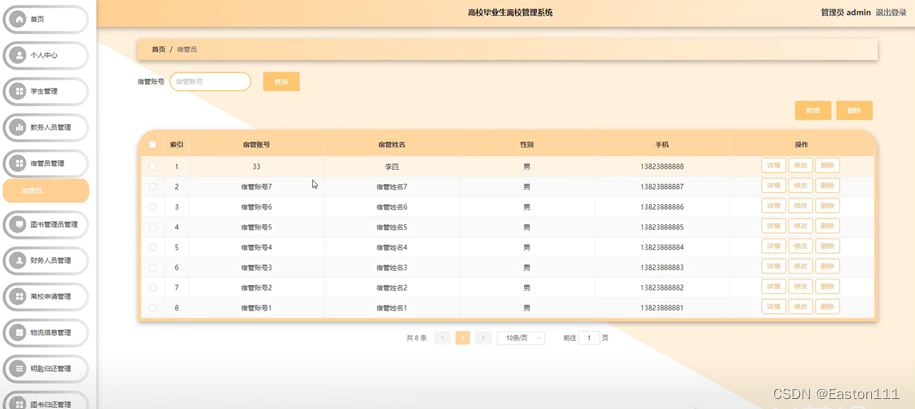Open 详情 for the 李四 row
This screenshot has width=915, height=409.
tap(773, 166)
